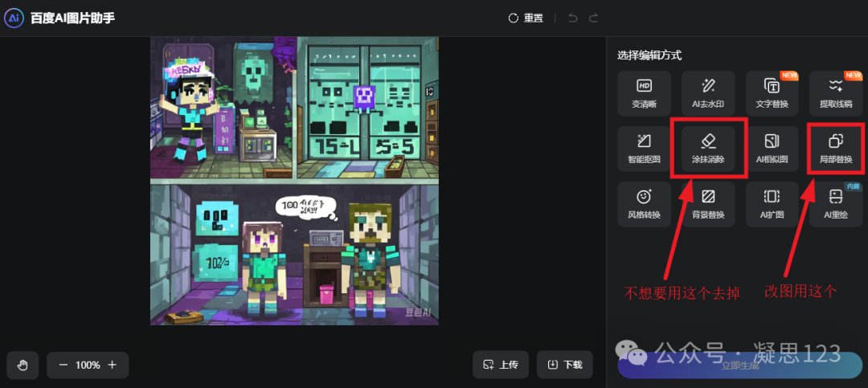
Task: Select the 变清晰 HD enhance tool
Action: [x=645, y=93]
